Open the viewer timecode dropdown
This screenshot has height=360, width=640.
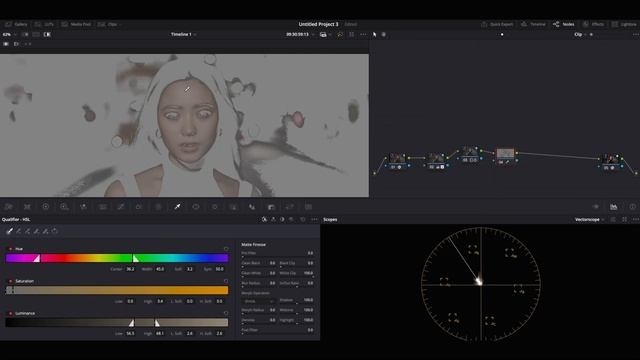(x=300, y=35)
